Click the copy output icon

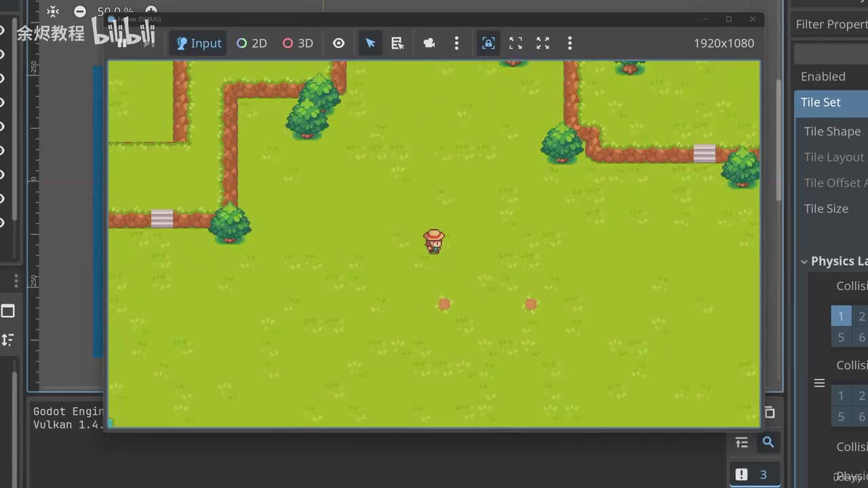click(x=770, y=412)
